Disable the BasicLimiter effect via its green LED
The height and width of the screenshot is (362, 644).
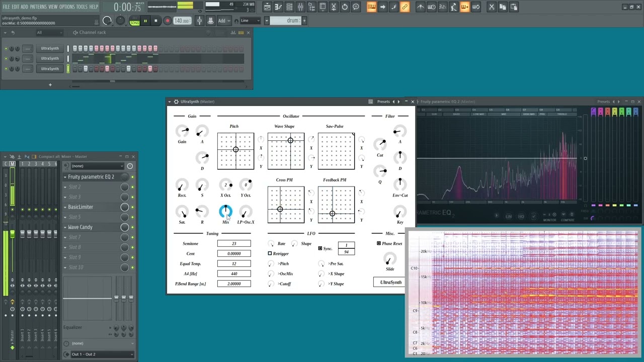tap(132, 207)
